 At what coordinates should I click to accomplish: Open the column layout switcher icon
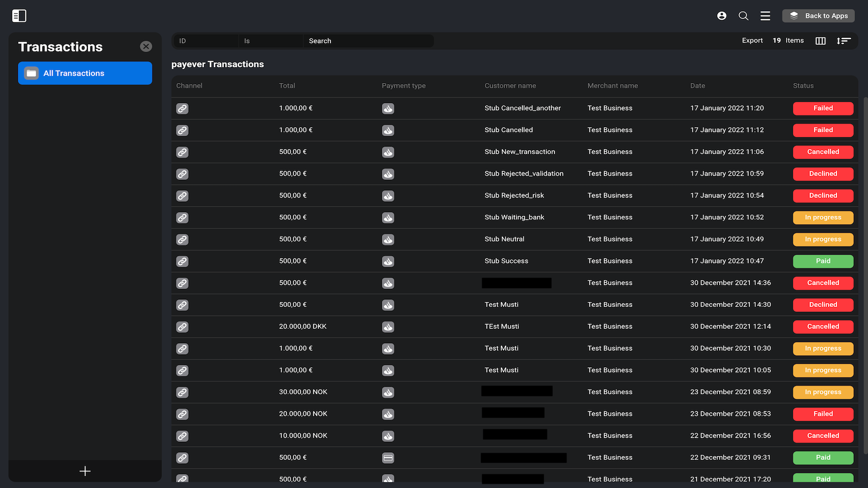pyautogui.click(x=820, y=41)
